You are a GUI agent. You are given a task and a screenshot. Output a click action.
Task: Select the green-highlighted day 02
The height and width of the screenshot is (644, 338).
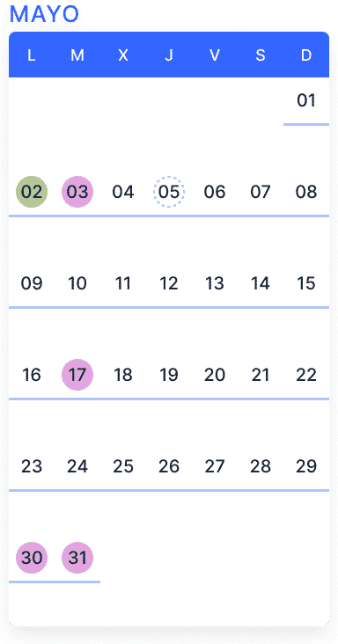[32, 192]
